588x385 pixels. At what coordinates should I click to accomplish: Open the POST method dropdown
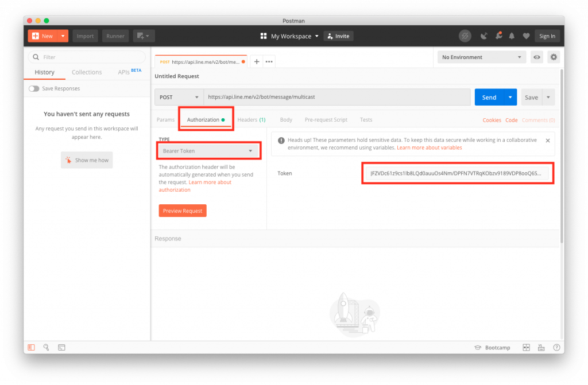pos(179,97)
